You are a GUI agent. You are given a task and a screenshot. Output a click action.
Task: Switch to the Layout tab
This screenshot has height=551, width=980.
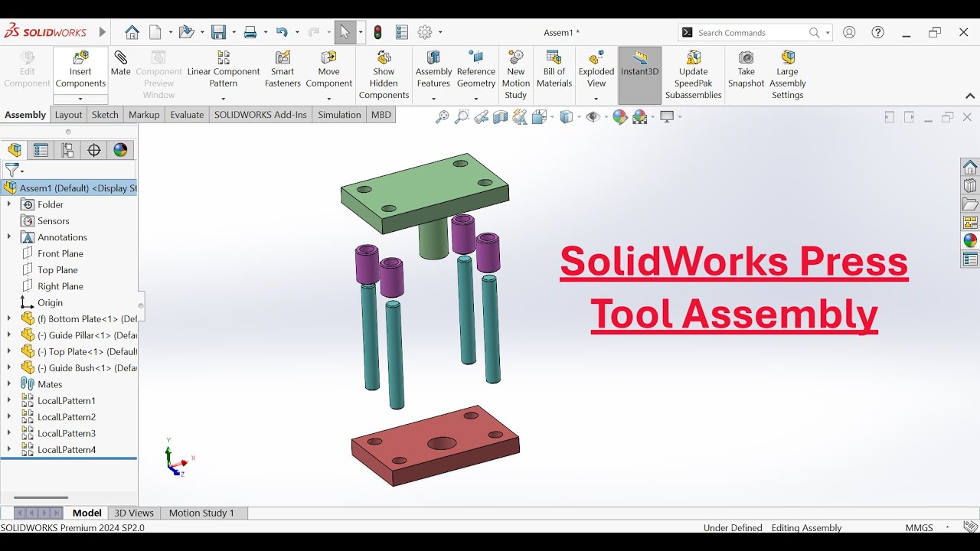pyautogui.click(x=68, y=115)
